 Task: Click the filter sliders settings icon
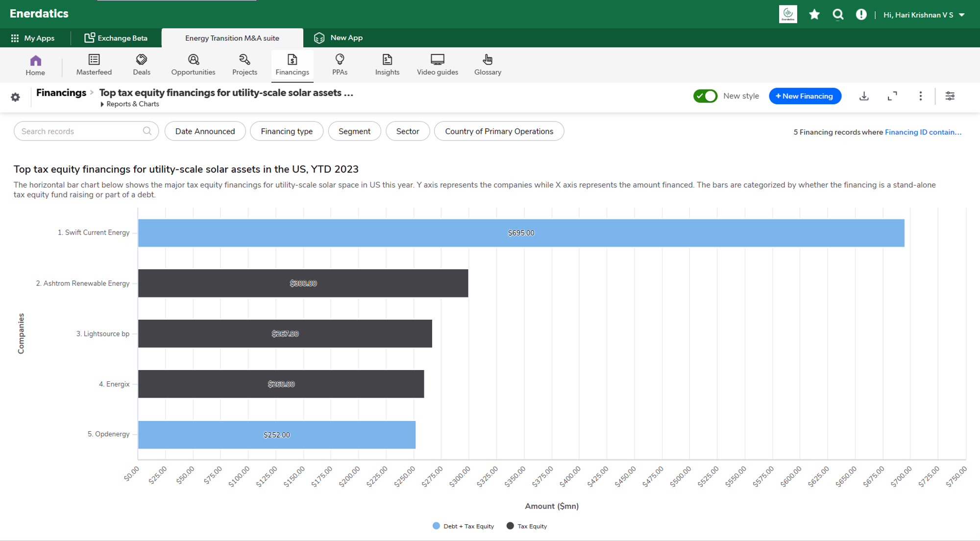950,96
